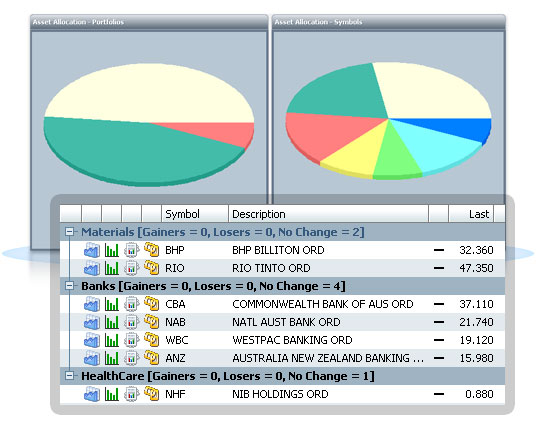Screen dimensions: 550x437
Task: Click the yellow link icon for BHP
Action: (152, 250)
